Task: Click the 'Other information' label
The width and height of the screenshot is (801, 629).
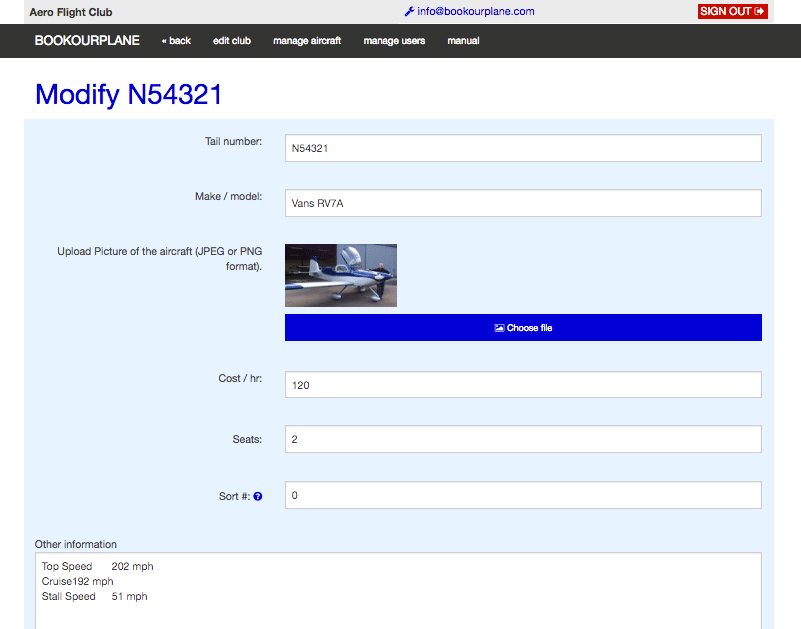Action: point(76,544)
